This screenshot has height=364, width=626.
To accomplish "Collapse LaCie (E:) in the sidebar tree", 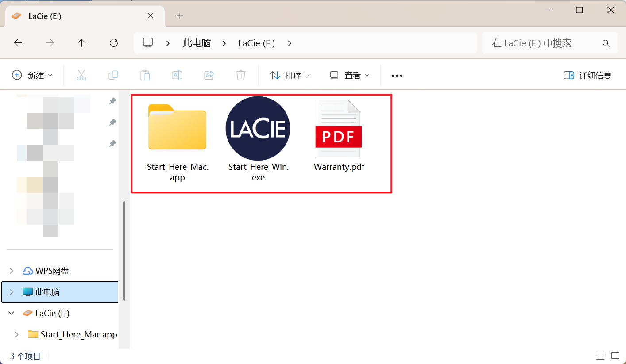I will click(12, 313).
